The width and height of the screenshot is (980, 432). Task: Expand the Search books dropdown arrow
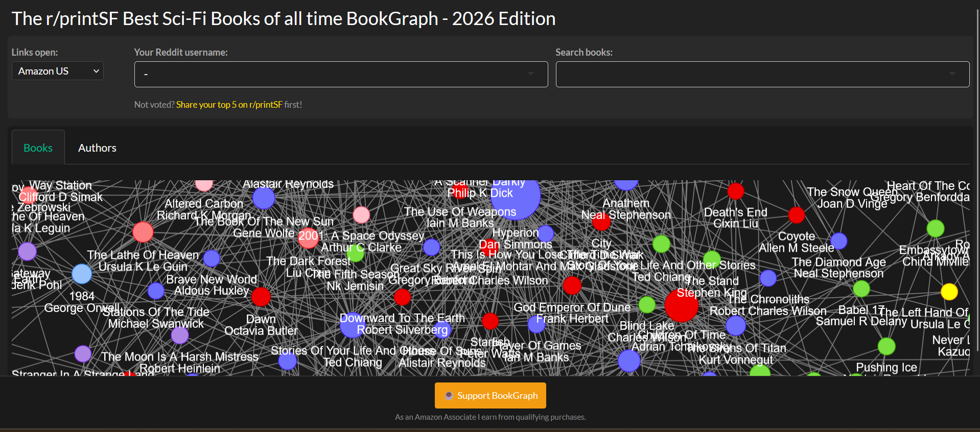tap(952, 74)
